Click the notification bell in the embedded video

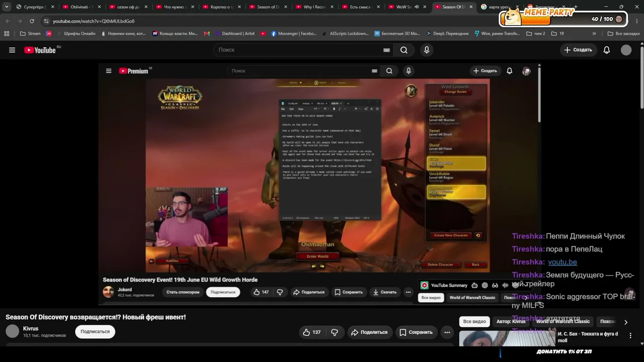pos(509,71)
